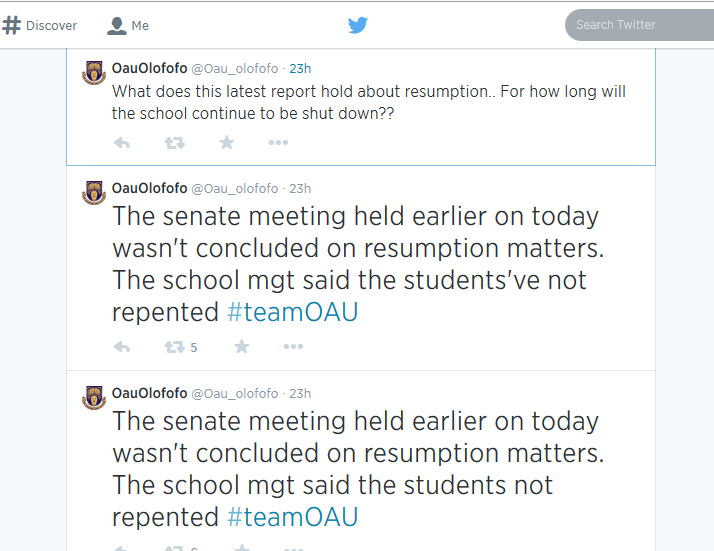Open the Me profile tab
The width and height of the screenshot is (714, 551).
(128, 26)
